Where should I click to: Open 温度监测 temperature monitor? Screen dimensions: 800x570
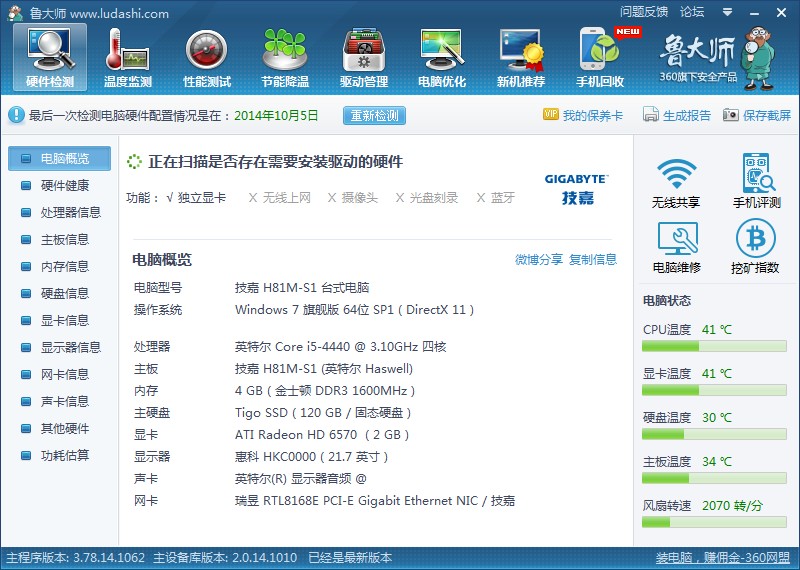[x=128, y=58]
